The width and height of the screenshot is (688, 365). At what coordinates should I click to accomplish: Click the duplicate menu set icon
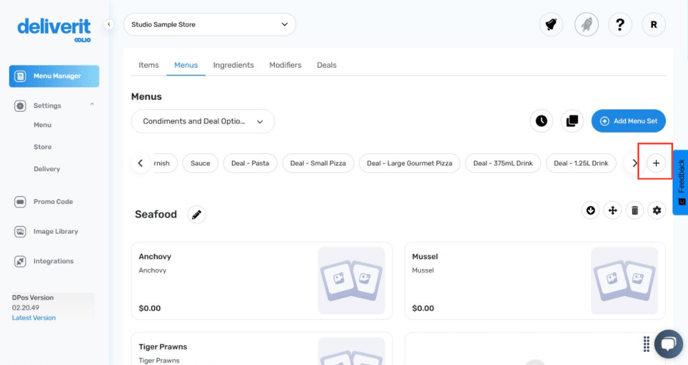tap(572, 121)
